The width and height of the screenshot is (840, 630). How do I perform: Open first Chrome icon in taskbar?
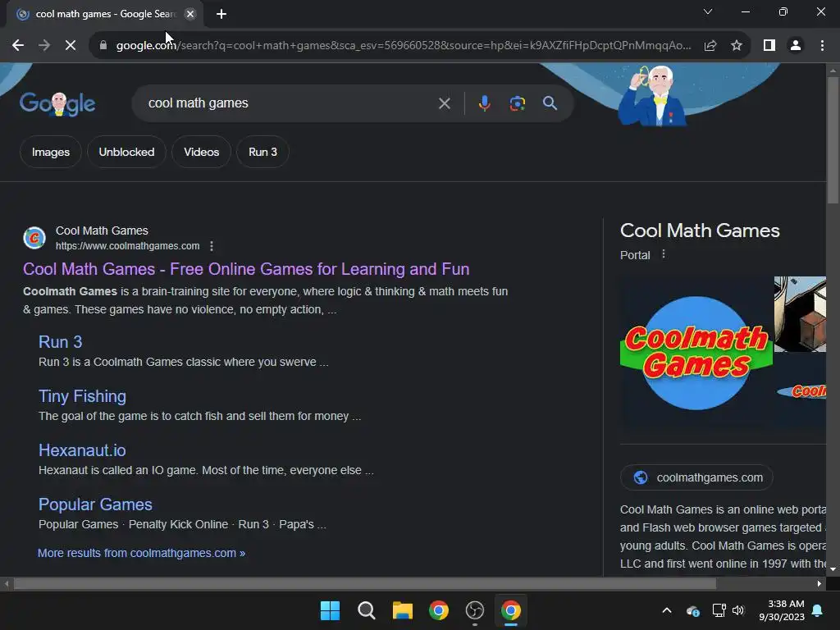(x=439, y=610)
